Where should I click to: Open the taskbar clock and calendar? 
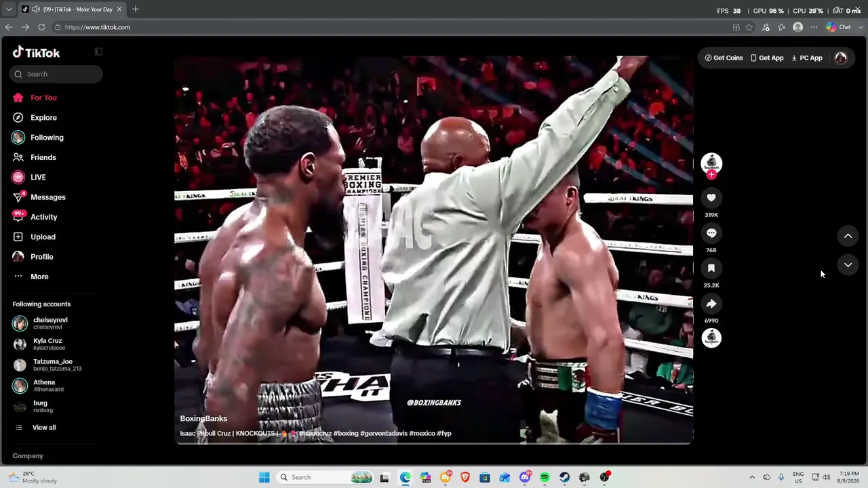pos(849,477)
